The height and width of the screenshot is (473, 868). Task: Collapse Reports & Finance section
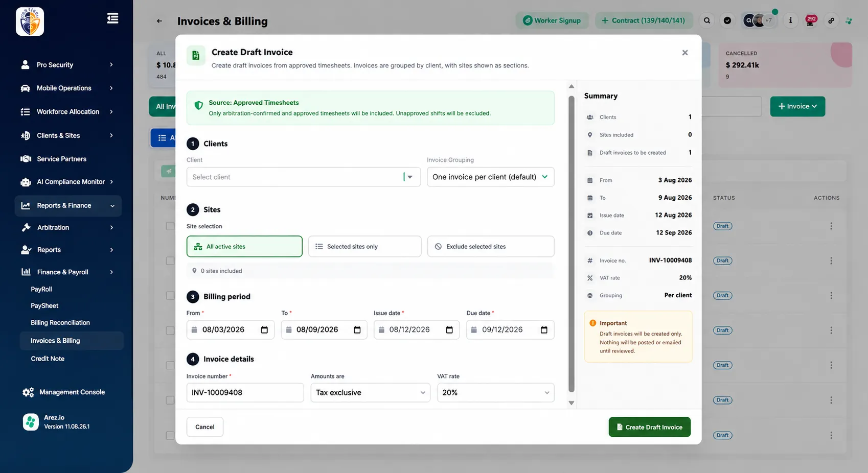[x=68, y=205]
